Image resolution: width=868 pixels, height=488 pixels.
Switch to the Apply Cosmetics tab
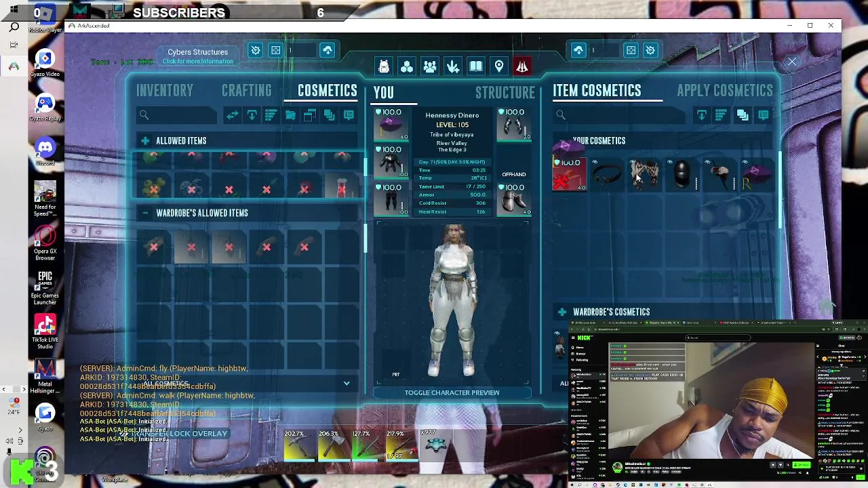725,91
